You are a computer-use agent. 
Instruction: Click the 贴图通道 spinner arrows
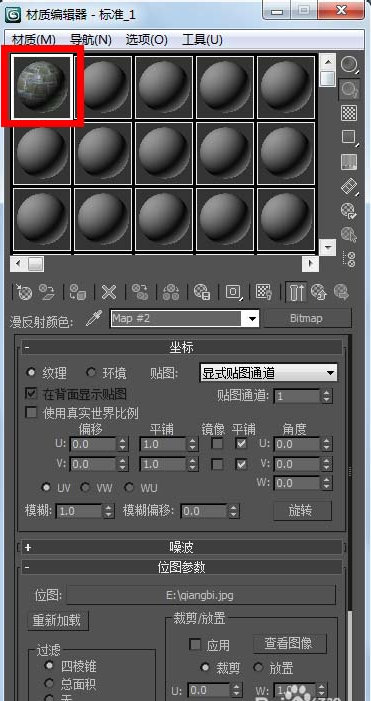(x=327, y=396)
